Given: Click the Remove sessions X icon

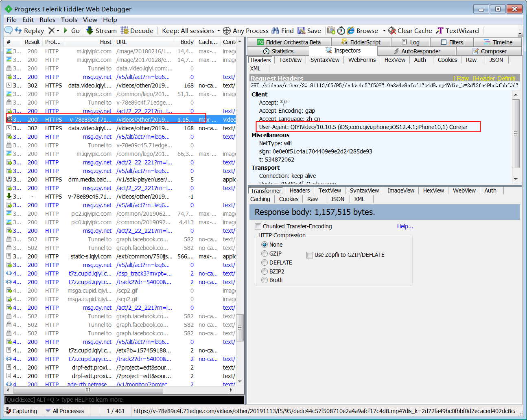Looking at the screenshot, I should 51,31.
